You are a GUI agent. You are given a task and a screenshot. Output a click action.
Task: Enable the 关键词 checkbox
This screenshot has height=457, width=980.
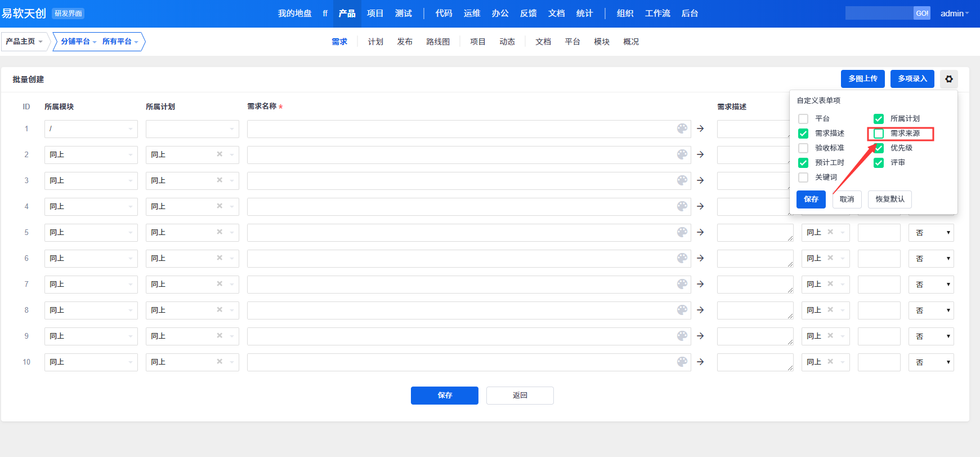coord(803,178)
